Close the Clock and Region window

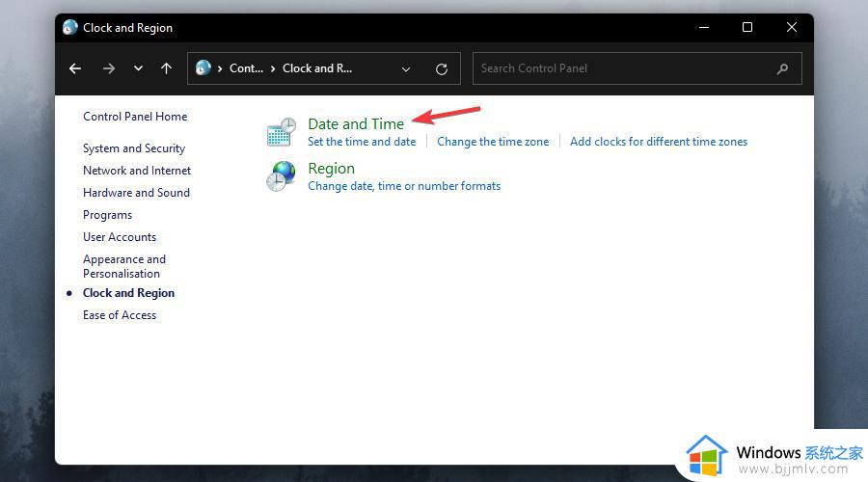[x=792, y=27]
